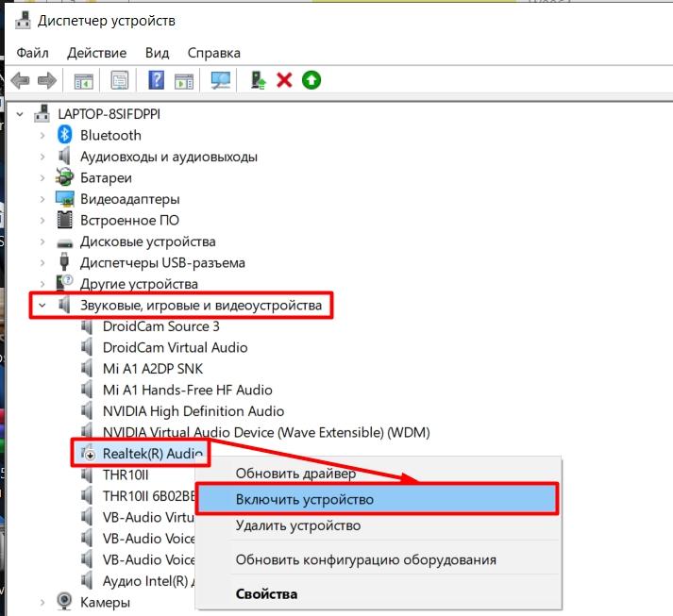The height and width of the screenshot is (616, 673).
Task: Open the Вид menu
Action: (157, 53)
